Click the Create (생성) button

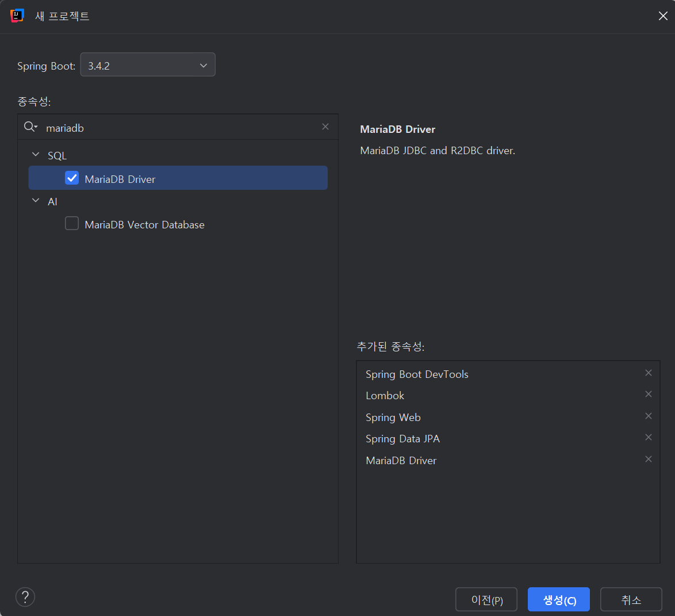(559, 599)
